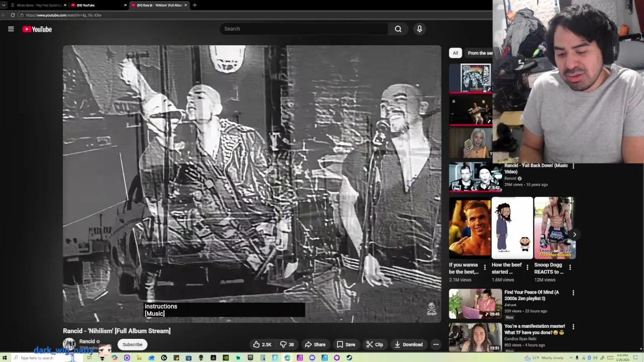Open 'You're a manifestation master' video title
644x362 pixels.
tap(534, 329)
